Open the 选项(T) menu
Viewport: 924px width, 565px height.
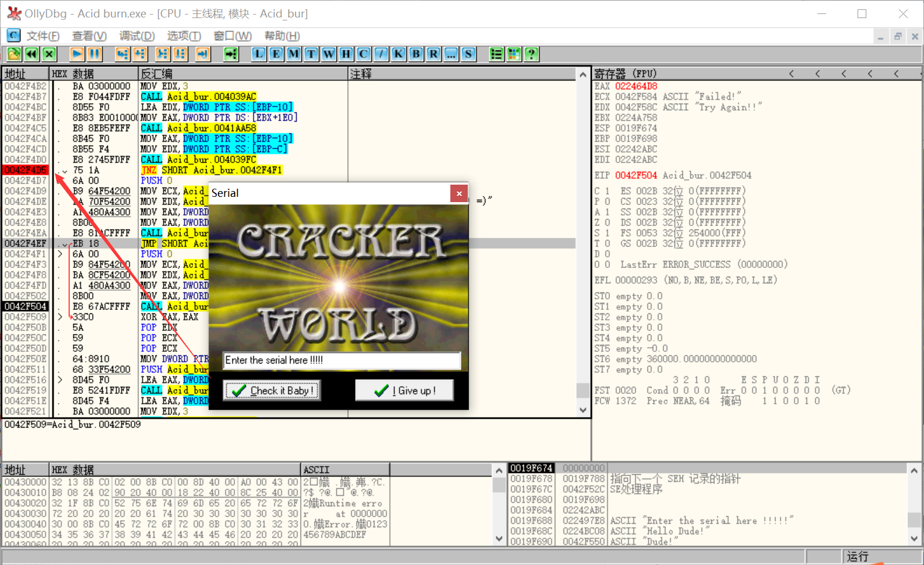point(184,36)
